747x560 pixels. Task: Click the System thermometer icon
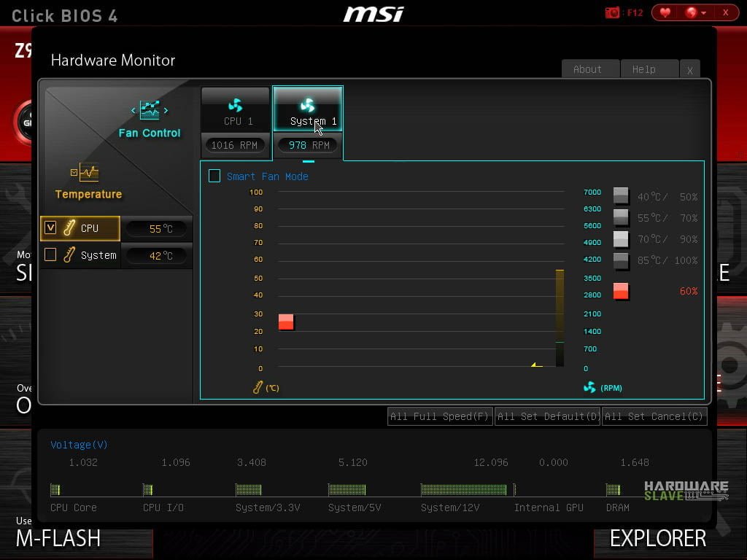[x=69, y=254]
